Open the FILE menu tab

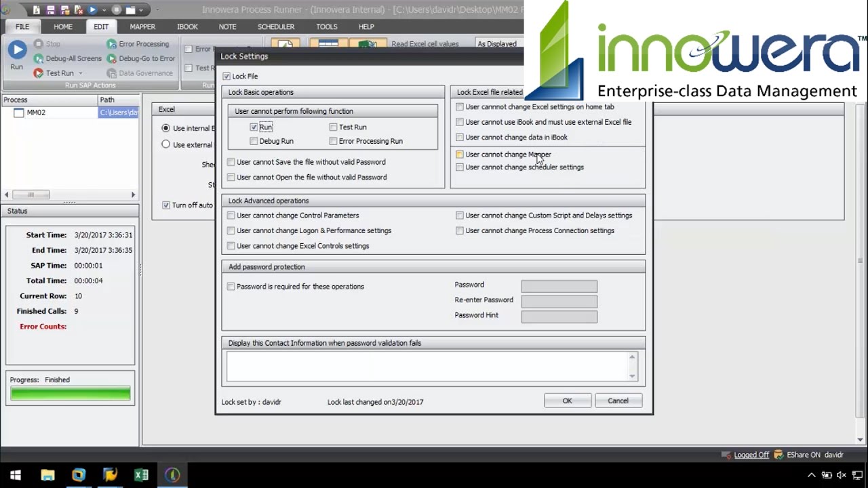(22, 26)
